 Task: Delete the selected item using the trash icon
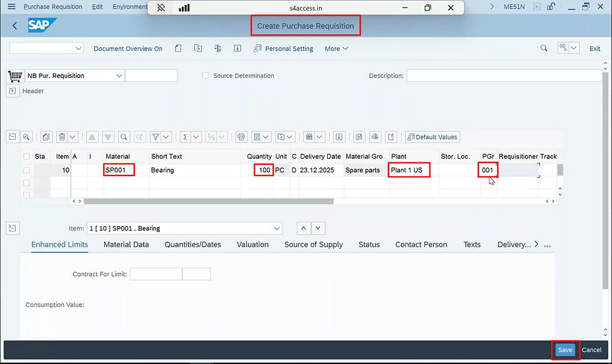(x=61, y=137)
